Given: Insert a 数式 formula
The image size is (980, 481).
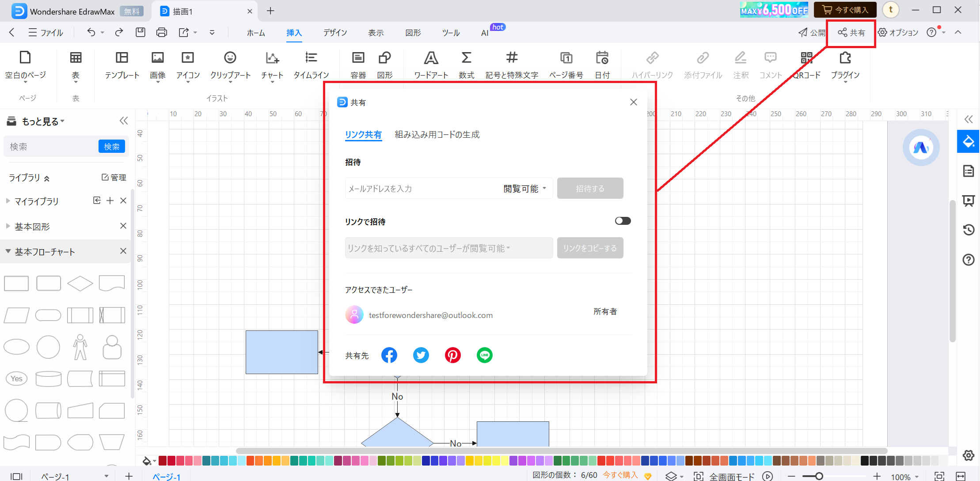Looking at the screenshot, I should click(x=466, y=65).
